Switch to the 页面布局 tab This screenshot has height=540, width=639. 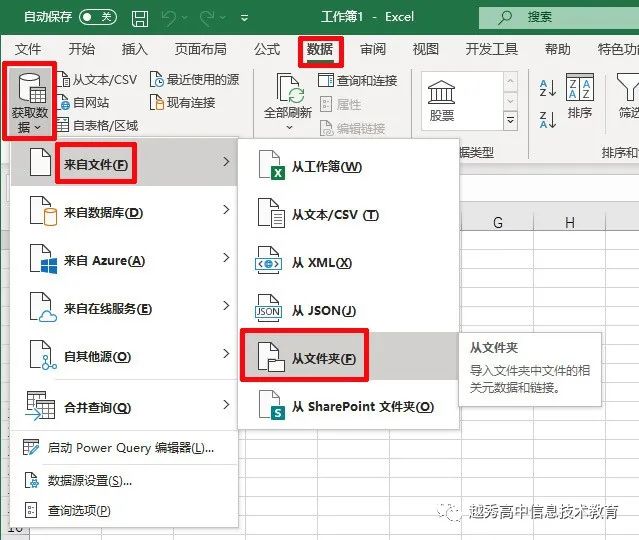click(201, 49)
